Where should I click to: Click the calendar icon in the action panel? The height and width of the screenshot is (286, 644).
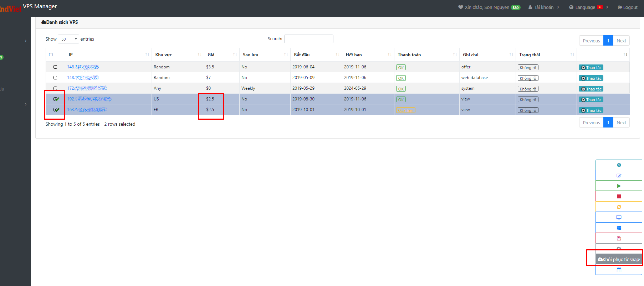click(619, 270)
